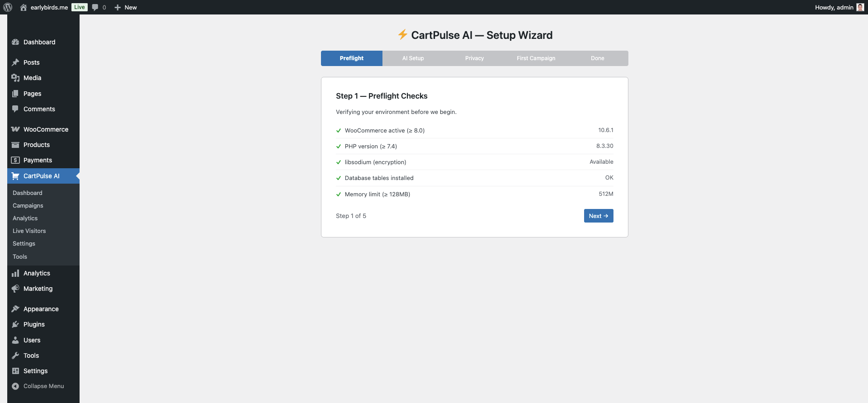The width and height of the screenshot is (868, 403).
Task: Open the Howdy, admin account menu
Action: point(834,7)
